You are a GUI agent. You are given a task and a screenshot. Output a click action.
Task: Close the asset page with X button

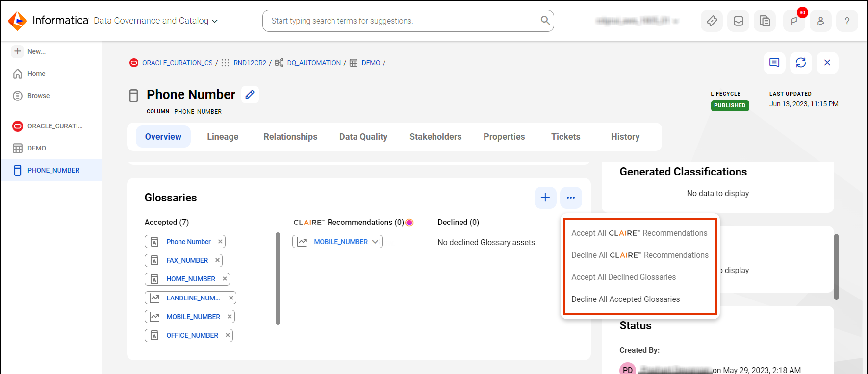[x=827, y=63]
